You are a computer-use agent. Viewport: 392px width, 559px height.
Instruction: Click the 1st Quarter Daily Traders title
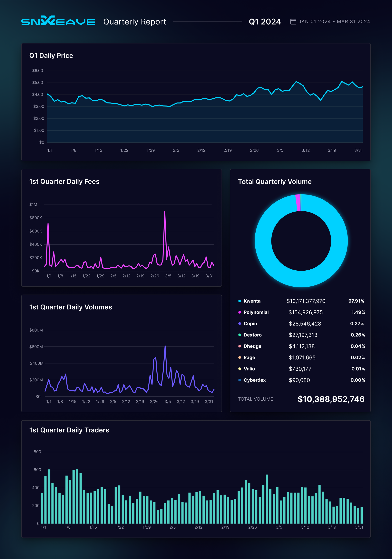coord(69,430)
